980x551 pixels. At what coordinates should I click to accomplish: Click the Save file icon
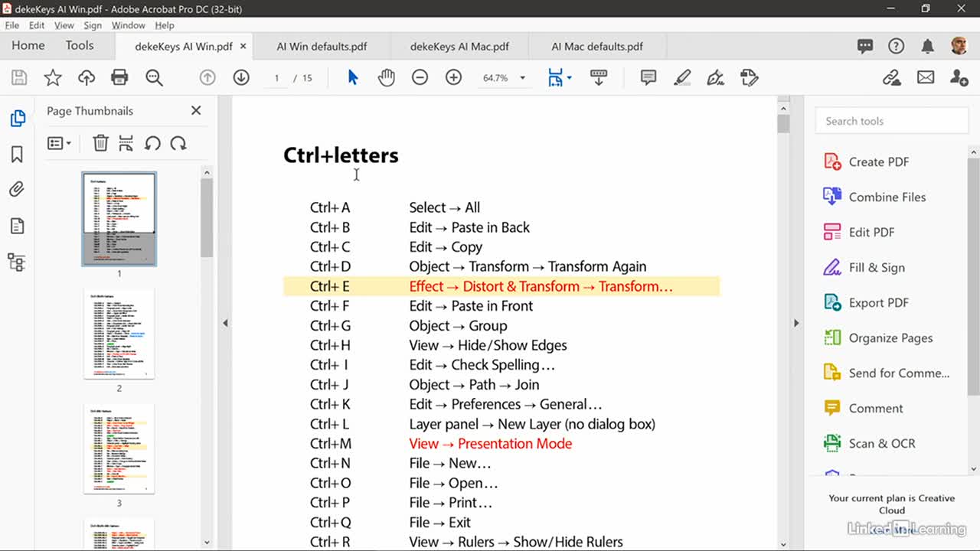tap(19, 77)
